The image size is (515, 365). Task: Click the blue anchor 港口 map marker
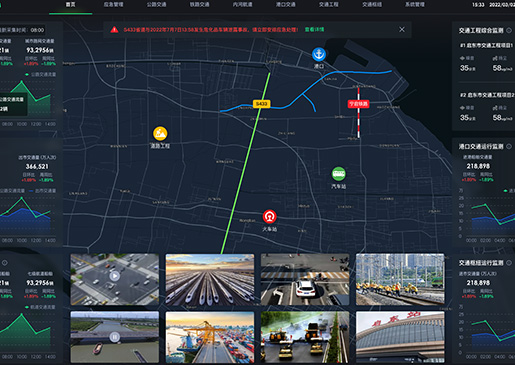319,54
